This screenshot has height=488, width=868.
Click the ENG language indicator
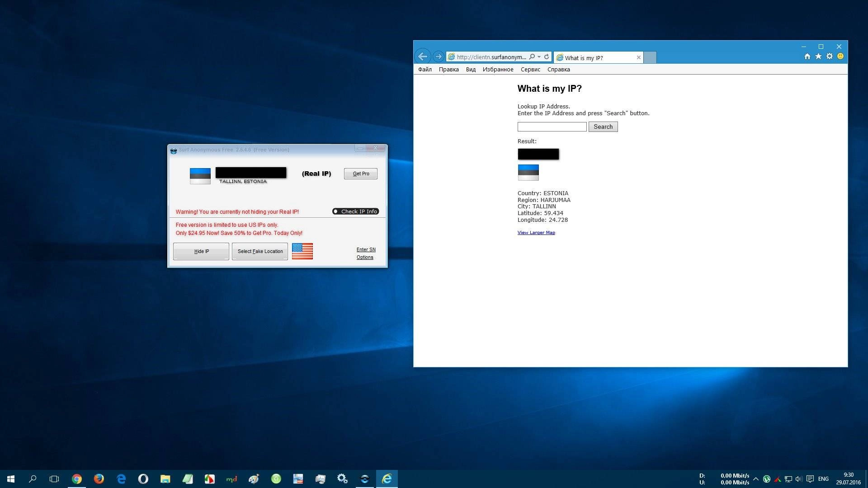point(823,479)
